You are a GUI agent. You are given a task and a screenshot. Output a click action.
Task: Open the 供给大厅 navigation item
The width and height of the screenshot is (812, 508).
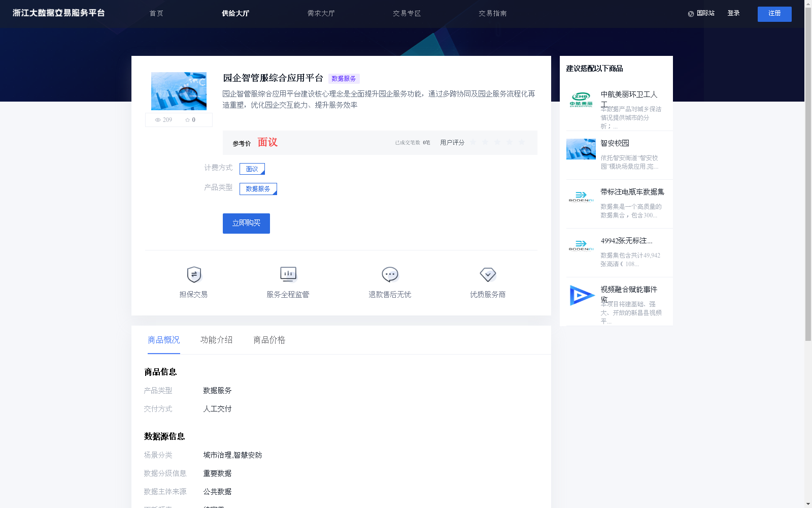pos(235,13)
